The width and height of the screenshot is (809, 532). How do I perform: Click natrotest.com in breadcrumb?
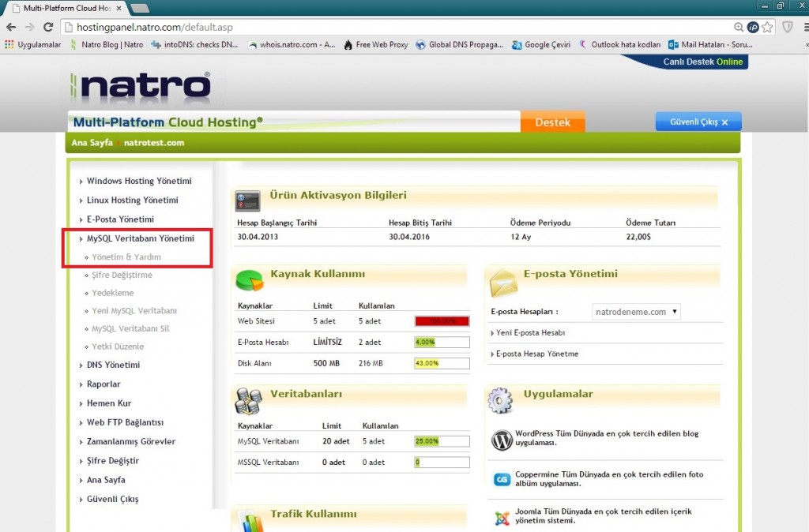[x=154, y=143]
